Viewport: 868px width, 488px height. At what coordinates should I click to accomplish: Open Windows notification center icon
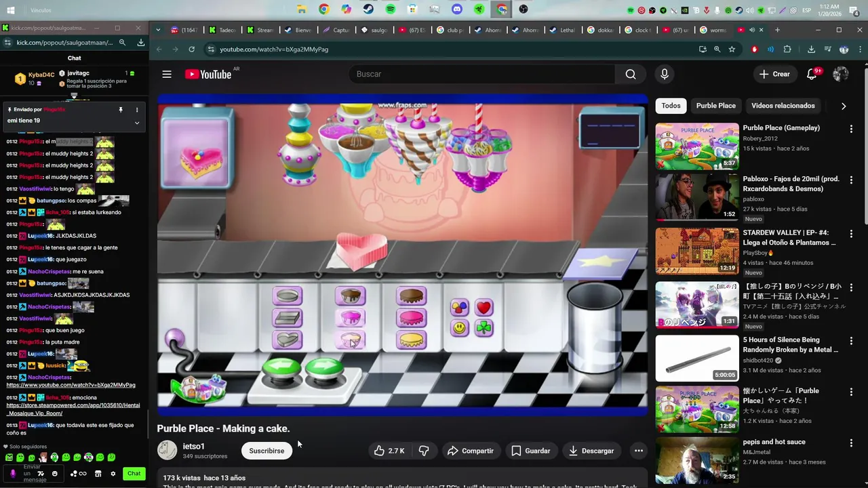coord(854,10)
